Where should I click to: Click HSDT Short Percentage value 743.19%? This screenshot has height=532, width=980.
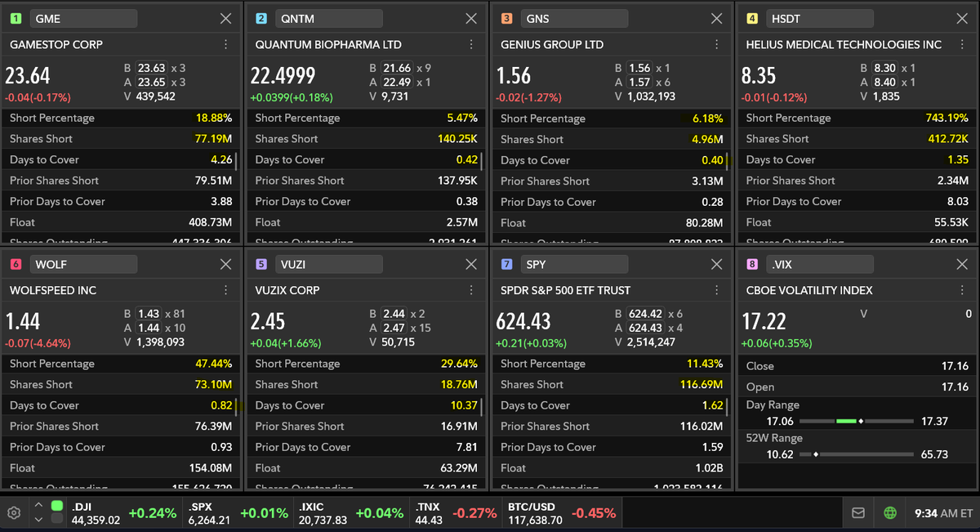tap(947, 118)
